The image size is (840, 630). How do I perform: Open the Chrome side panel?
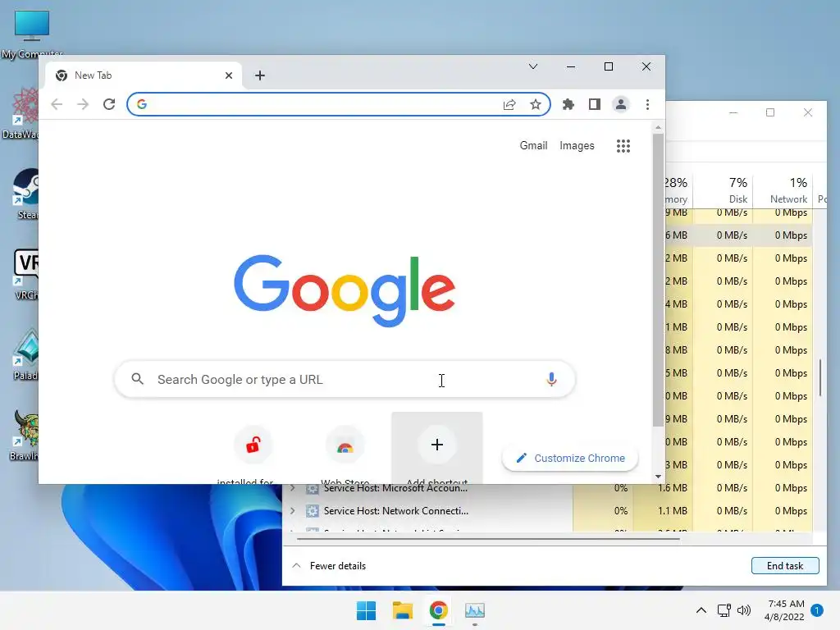click(595, 104)
